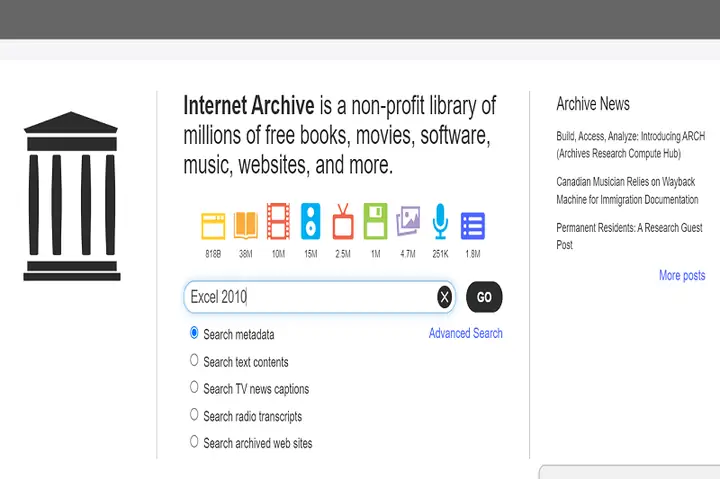The height and width of the screenshot is (479, 720).
Task: Choose Search radio transcripts
Action: click(x=194, y=415)
